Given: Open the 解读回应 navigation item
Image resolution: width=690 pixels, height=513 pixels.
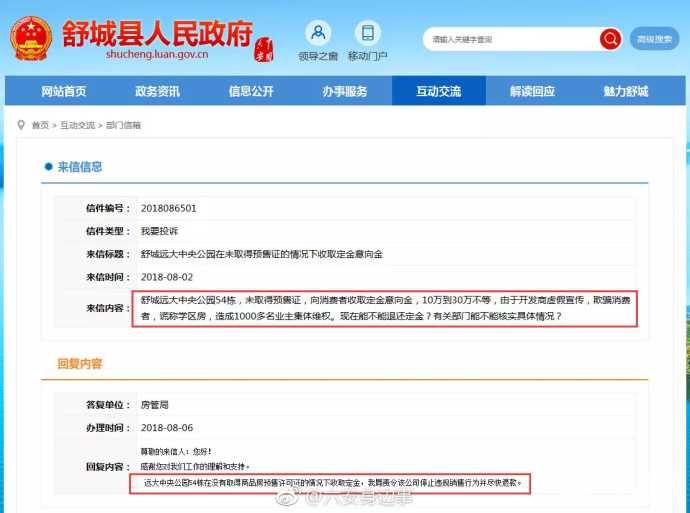Looking at the screenshot, I should pos(532,91).
